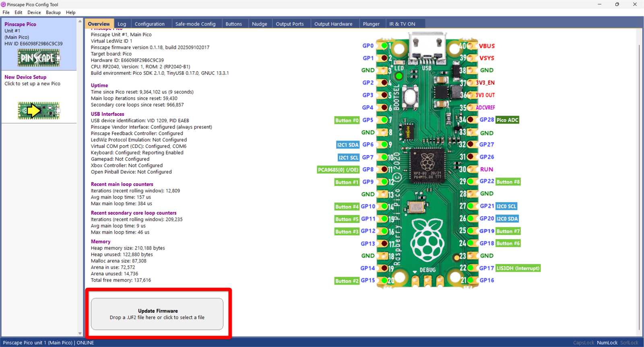Click the I2C1 SDA label on GP6
644x347 pixels.
coord(348,145)
